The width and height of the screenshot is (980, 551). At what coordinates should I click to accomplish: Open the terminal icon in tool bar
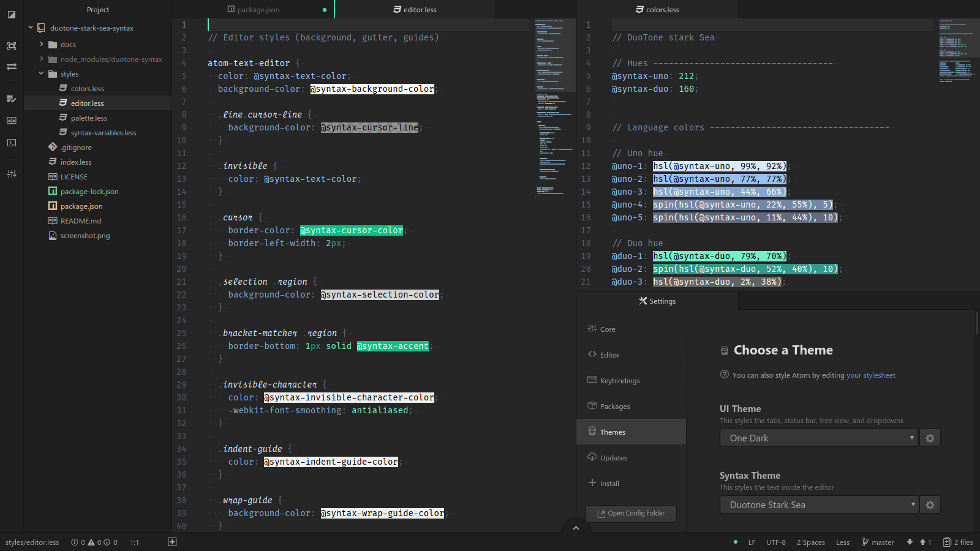(12, 143)
